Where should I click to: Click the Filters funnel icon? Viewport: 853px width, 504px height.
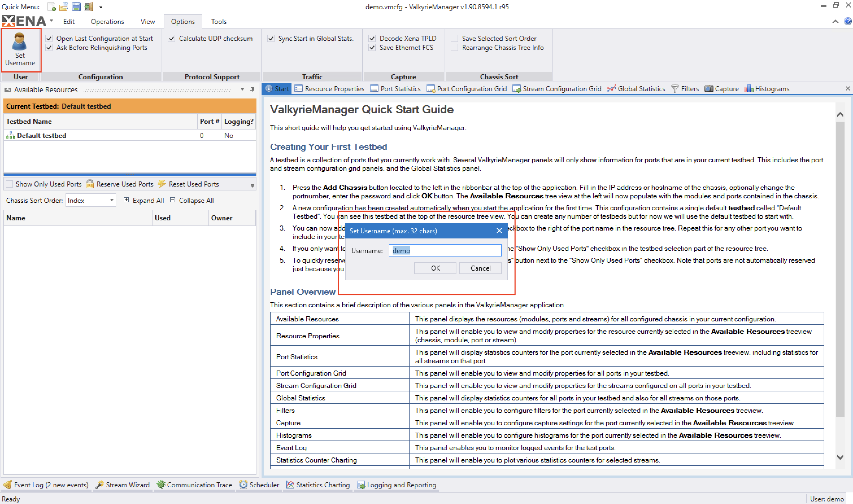tap(675, 89)
